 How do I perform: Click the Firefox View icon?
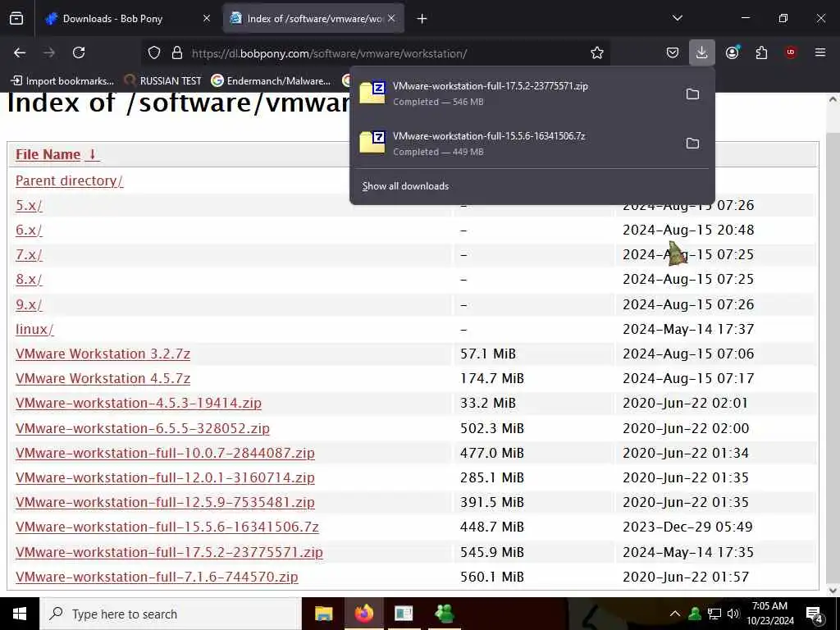coord(16,19)
